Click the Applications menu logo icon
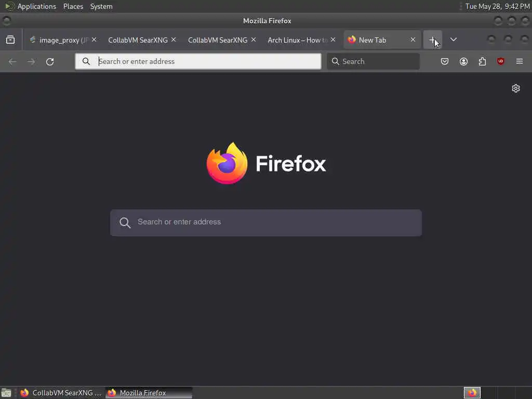 pyautogui.click(x=9, y=6)
